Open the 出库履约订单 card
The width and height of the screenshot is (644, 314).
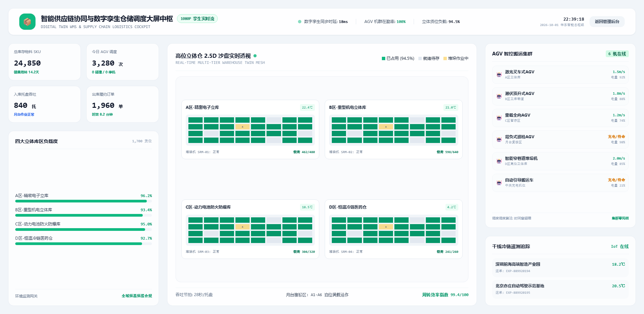[x=123, y=104]
